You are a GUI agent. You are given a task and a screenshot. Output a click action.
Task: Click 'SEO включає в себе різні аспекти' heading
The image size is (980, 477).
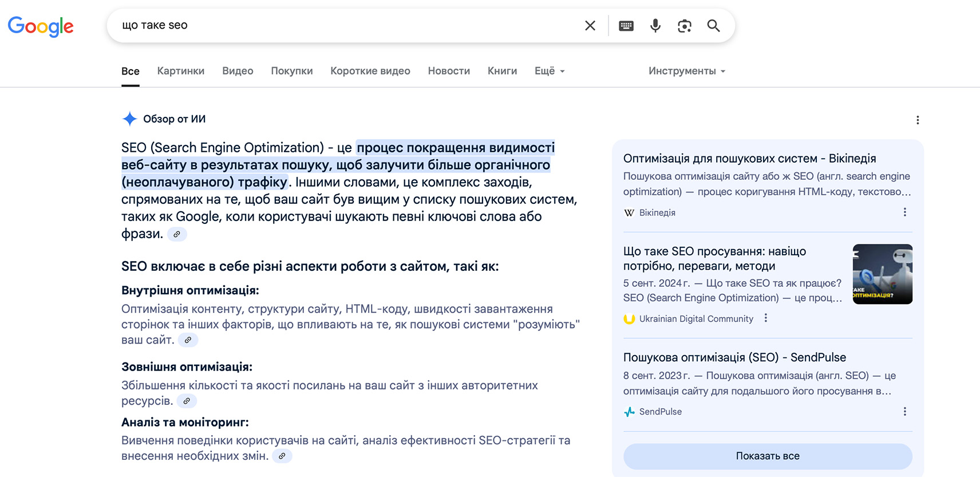(x=310, y=266)
